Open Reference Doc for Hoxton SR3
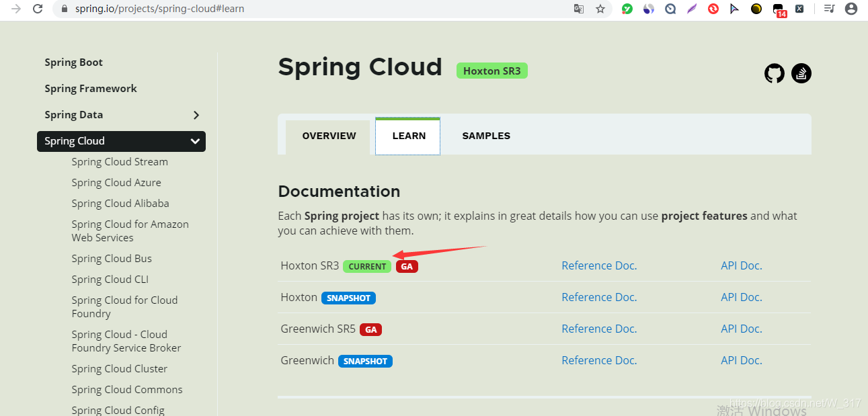 point(598,265)
